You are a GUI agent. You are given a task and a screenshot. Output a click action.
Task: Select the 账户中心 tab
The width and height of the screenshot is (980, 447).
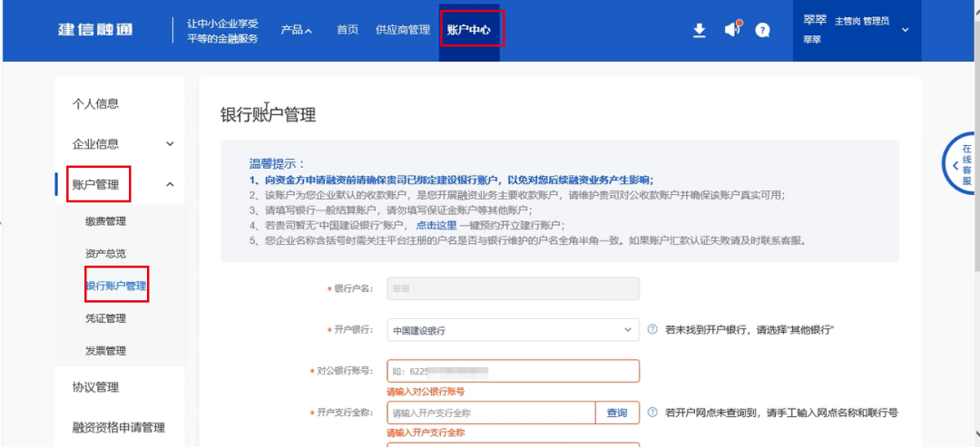(x=469, y=30)
